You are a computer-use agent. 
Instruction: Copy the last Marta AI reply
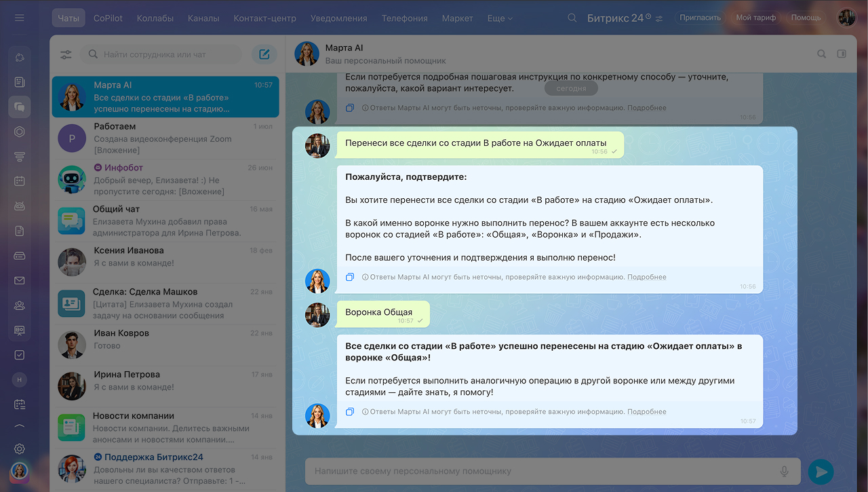click(350, 411)
